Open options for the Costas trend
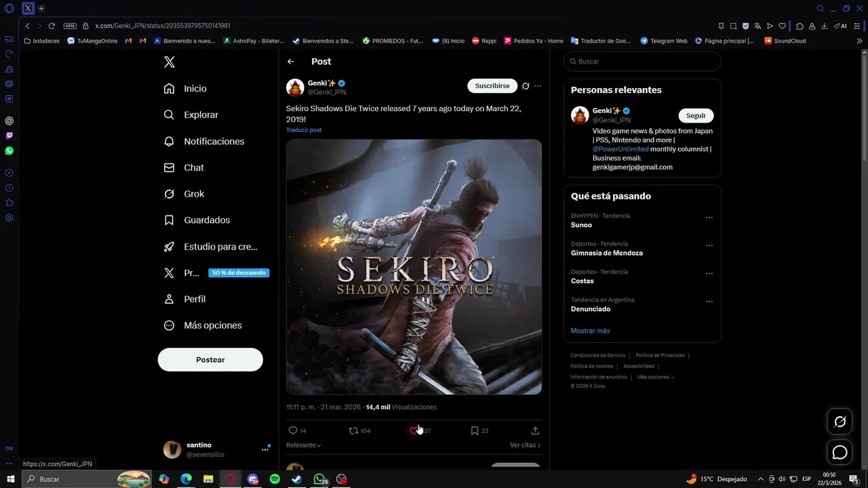Screen dimensions: 868x488 (709, 274)
